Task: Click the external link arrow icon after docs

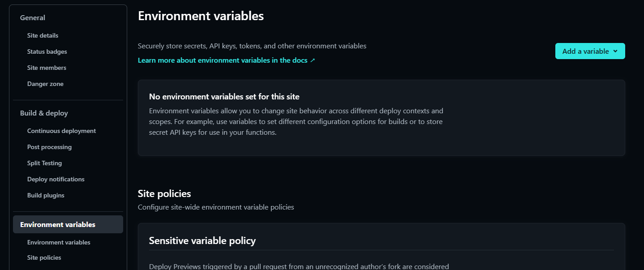Action: (x=313, y=60)
